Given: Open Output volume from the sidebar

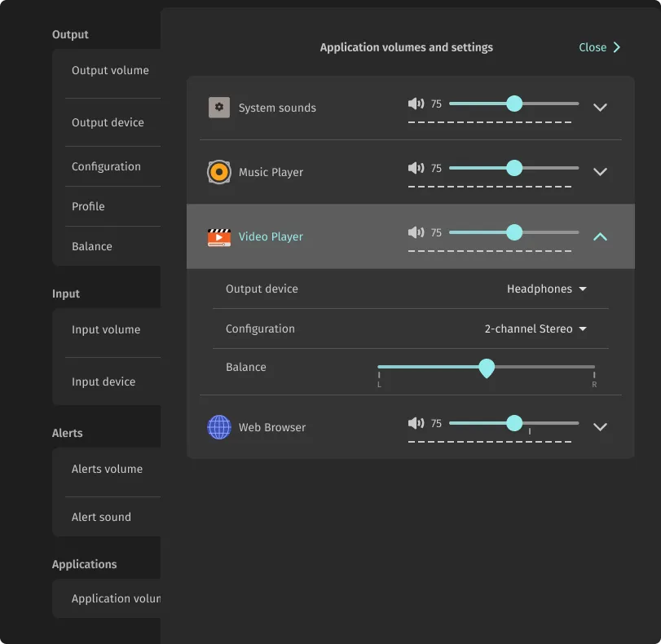Looking at the screenshot, I should (110, 70).
